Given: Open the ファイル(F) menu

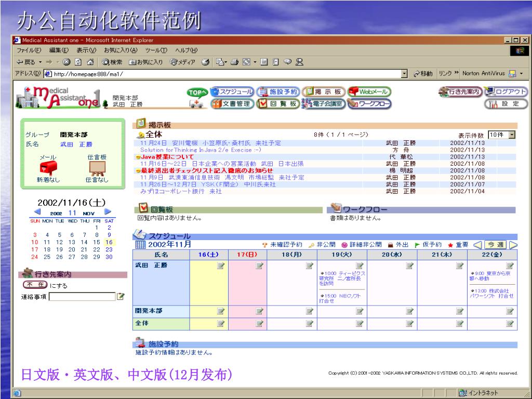Looking at the screenshot, I should pos(29,50).
